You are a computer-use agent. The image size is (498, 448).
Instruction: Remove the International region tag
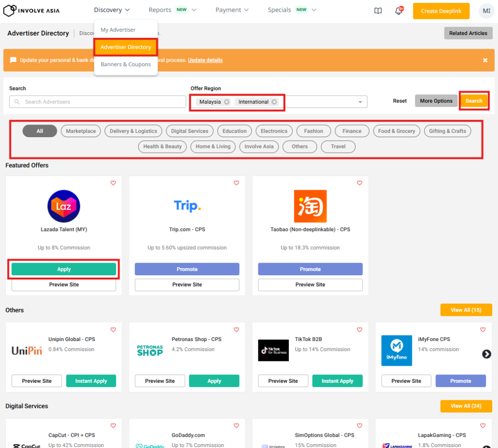274,102
